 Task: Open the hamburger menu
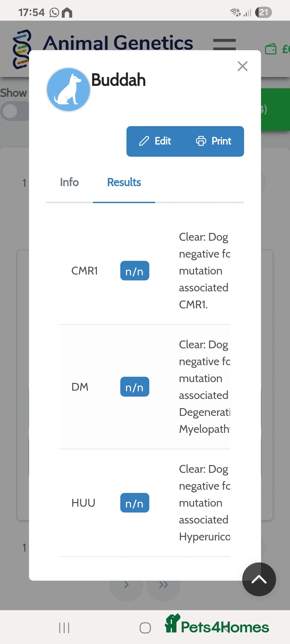click(224, 44)
